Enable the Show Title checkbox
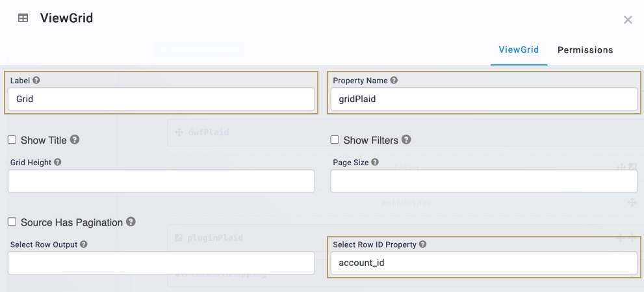 (x=12, y=140)
